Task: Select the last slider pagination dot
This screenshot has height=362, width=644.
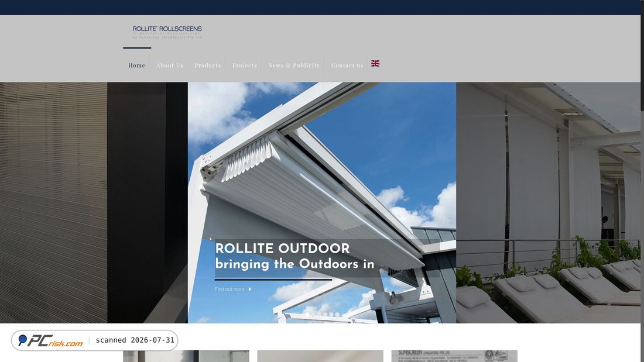Action: pos(337,315)
